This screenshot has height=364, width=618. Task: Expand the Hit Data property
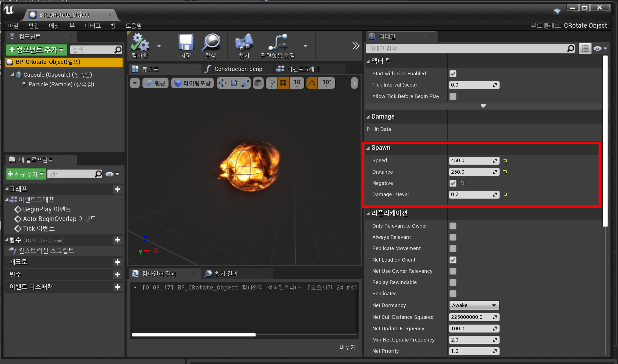368,129
